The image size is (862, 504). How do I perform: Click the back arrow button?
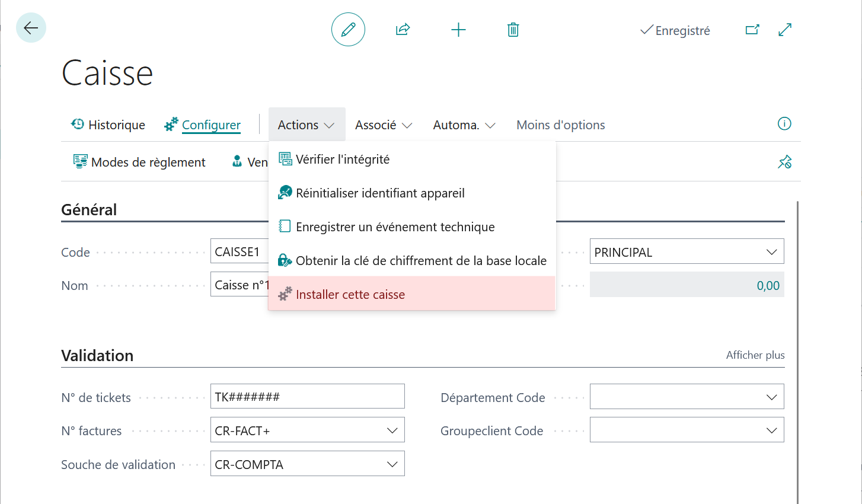31,28
